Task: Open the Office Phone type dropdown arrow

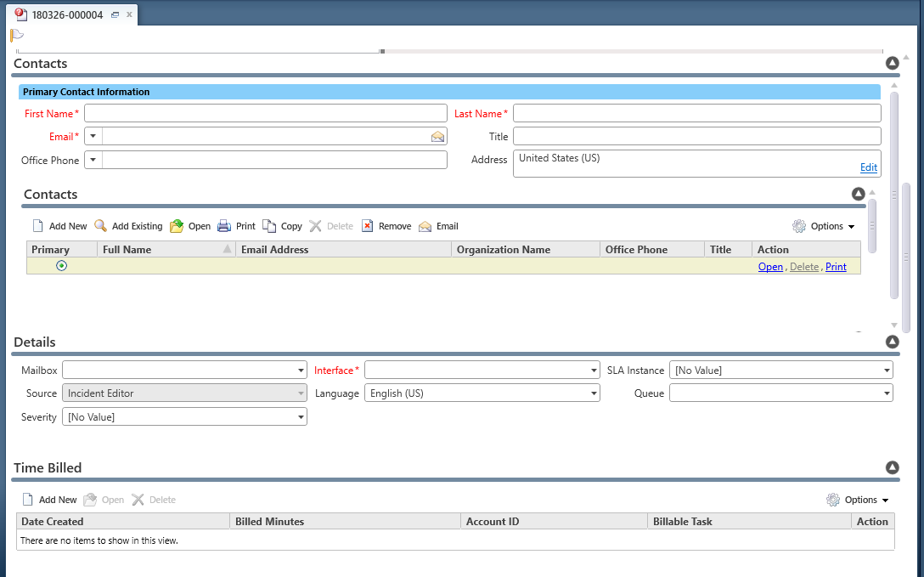Action: (93, 160)
